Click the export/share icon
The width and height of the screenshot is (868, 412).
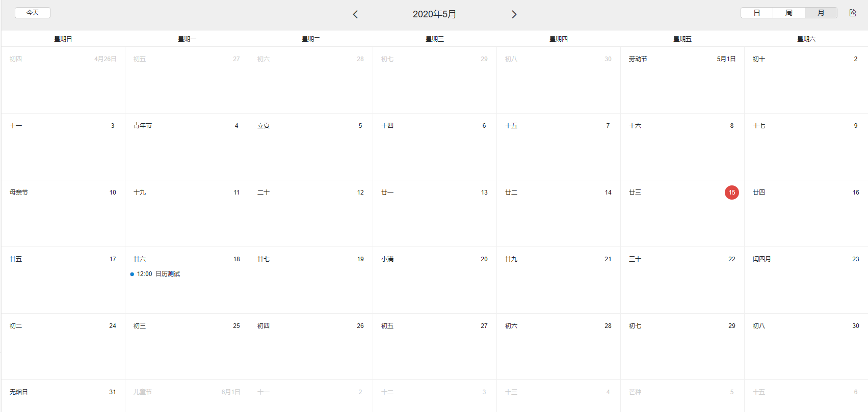853,13
